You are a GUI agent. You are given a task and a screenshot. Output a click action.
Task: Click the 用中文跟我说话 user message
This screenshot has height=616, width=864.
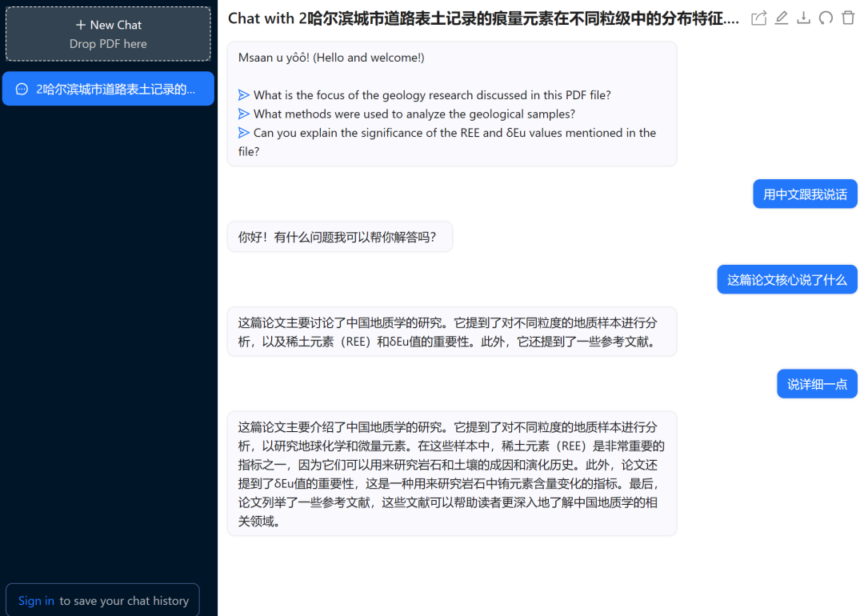tap(804, 194)
